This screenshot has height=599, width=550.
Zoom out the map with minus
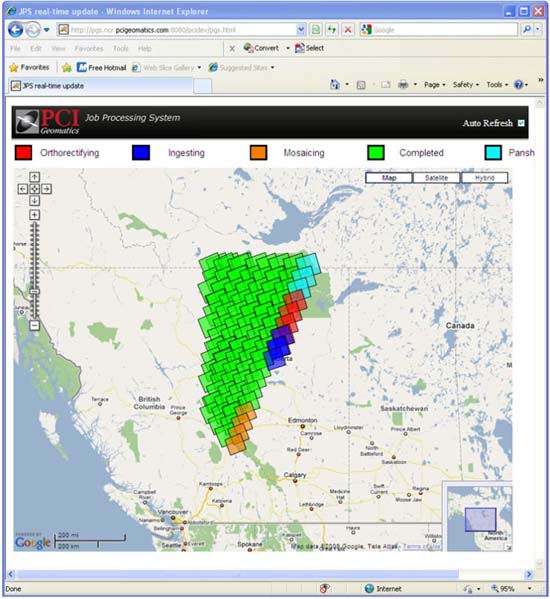(34, 325)
